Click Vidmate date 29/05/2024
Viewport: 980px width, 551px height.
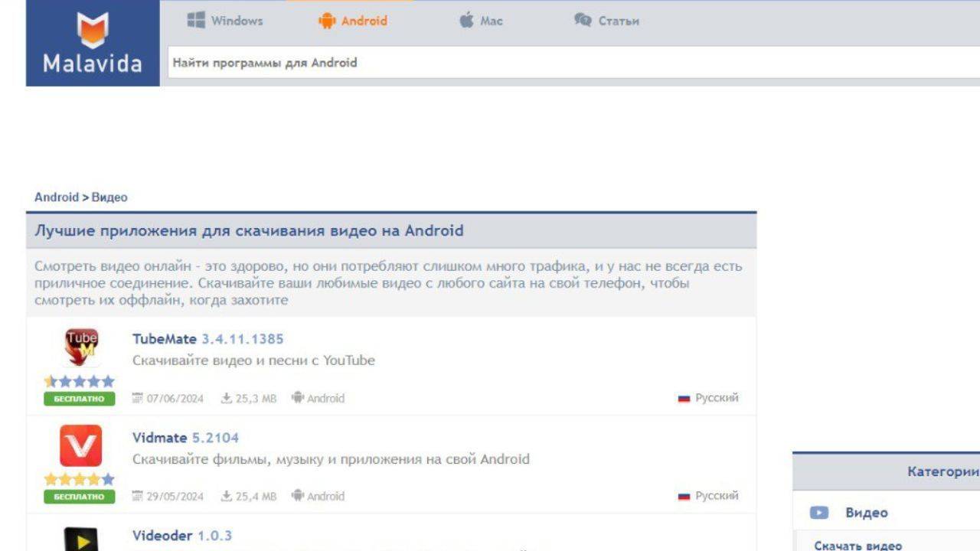[175, 497]
